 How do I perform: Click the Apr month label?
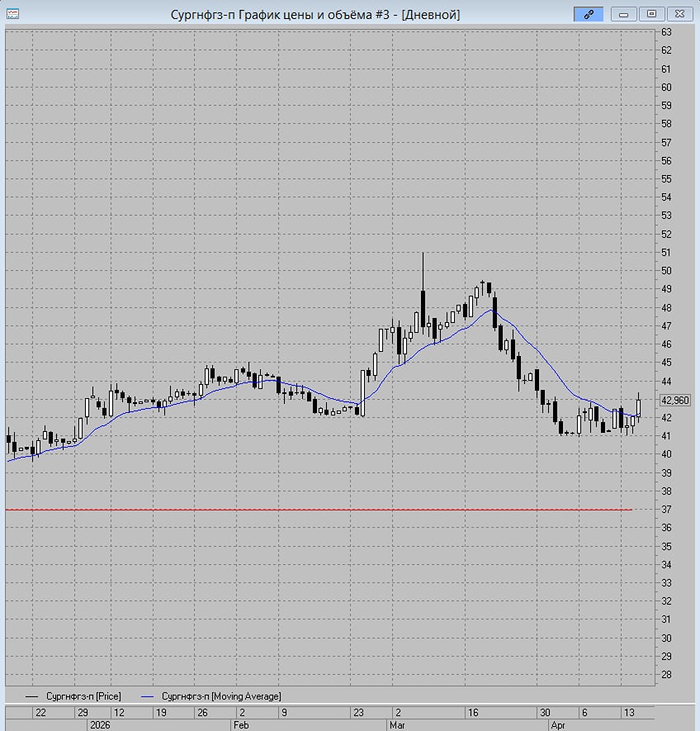tap(558, 725)
